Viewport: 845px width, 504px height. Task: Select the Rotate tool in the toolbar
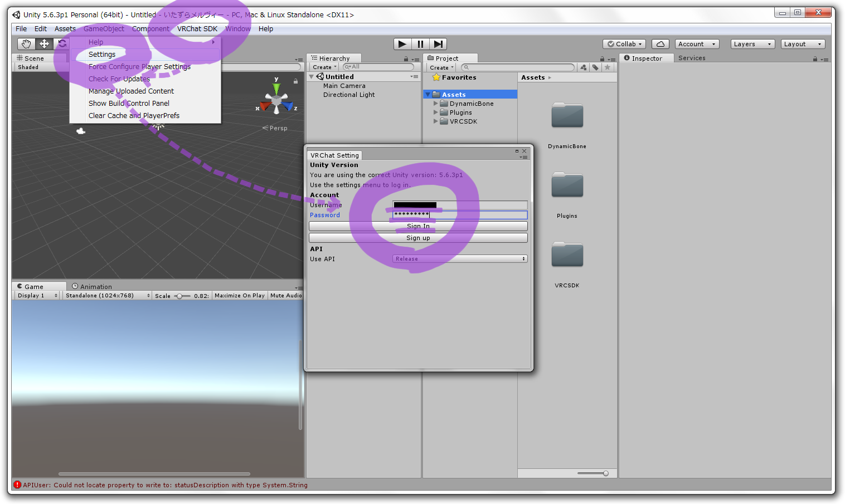61,43
